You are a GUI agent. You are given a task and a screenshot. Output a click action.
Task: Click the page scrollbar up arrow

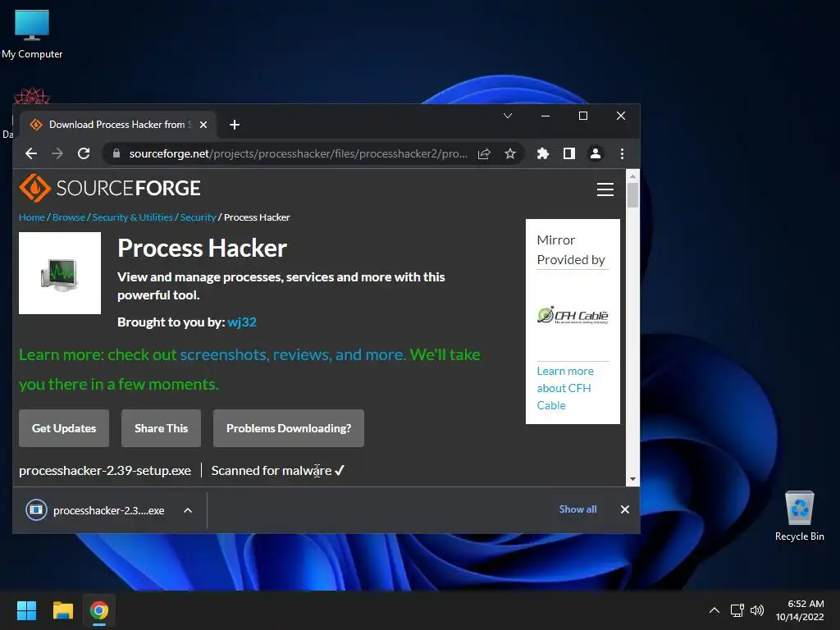632,176
